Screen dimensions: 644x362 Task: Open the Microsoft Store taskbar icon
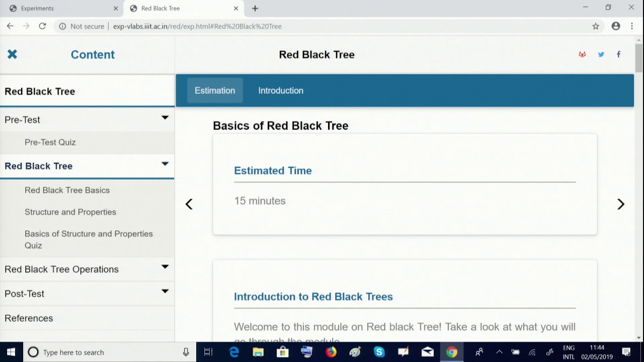click(x=282, y=352)
